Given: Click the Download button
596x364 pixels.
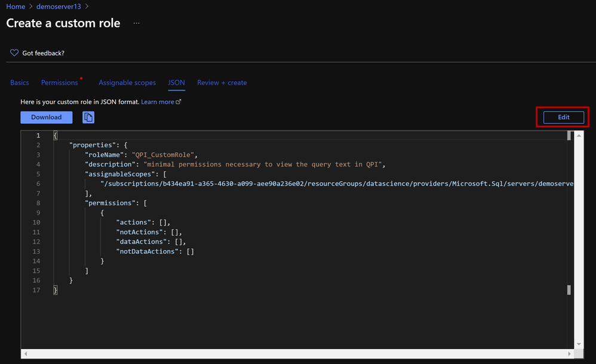Looking at the screenshot, I should click(47, 118).
